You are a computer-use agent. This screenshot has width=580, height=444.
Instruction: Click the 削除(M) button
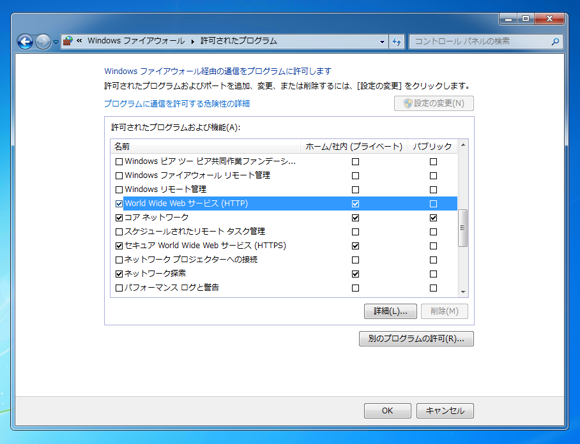[444, 311]
